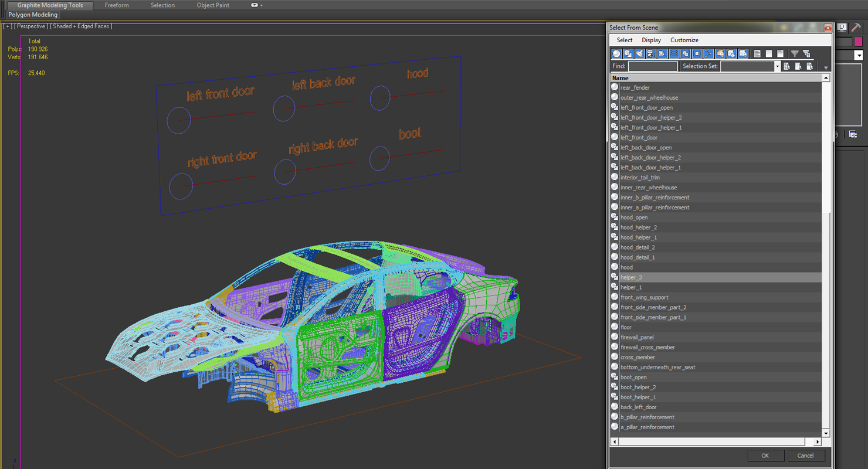
Task: Toggle Display Shapes filter button
Action: click(x=628, y=53)
